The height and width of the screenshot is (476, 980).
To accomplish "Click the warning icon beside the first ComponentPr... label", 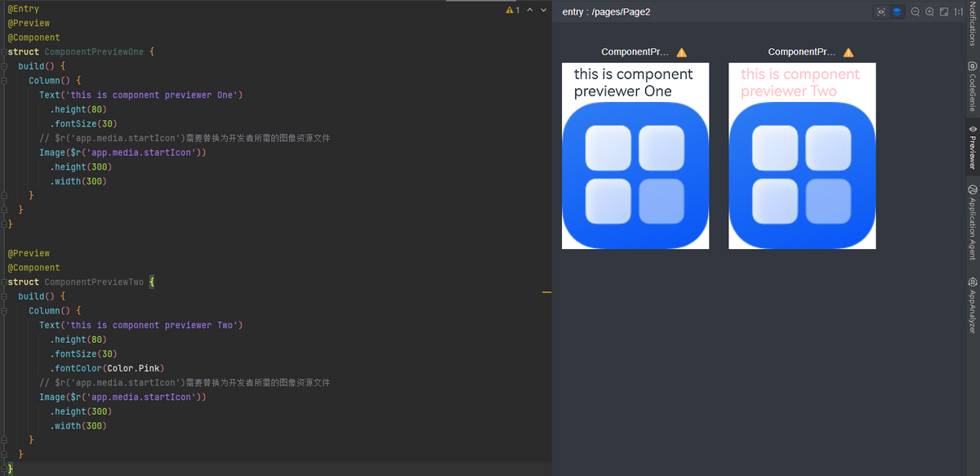I will tap(681, 52).
